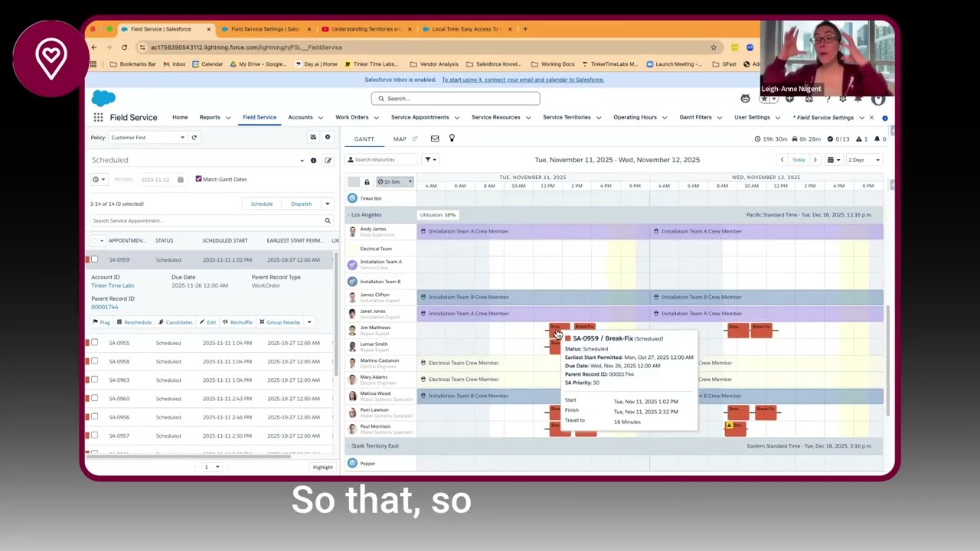Open the Tinker Time Labs account link
Screen dimensions: 980x551
point(113,285)
